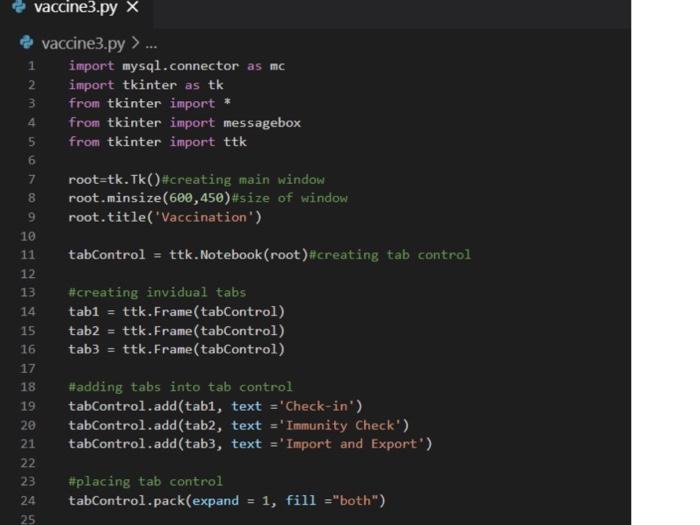
Task: Click '#creating main window' comment
Action: 243,179
